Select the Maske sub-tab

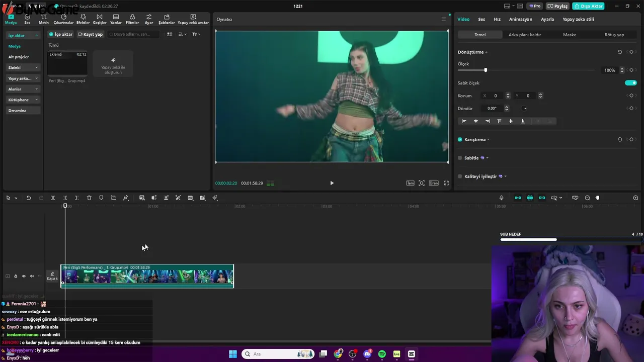click(570, 35)
